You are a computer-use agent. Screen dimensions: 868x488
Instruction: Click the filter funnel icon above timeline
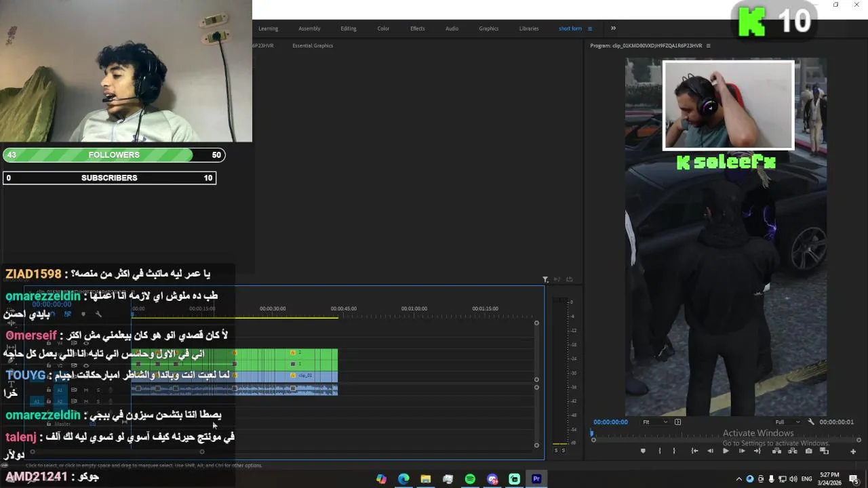pyautogui.click(x=545, y=279)
